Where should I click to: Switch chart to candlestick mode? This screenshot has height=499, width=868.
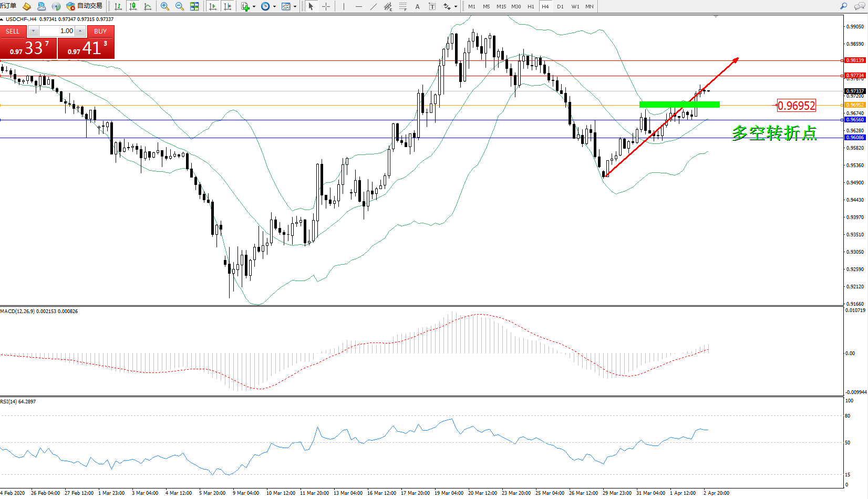[x=133, y=6]
